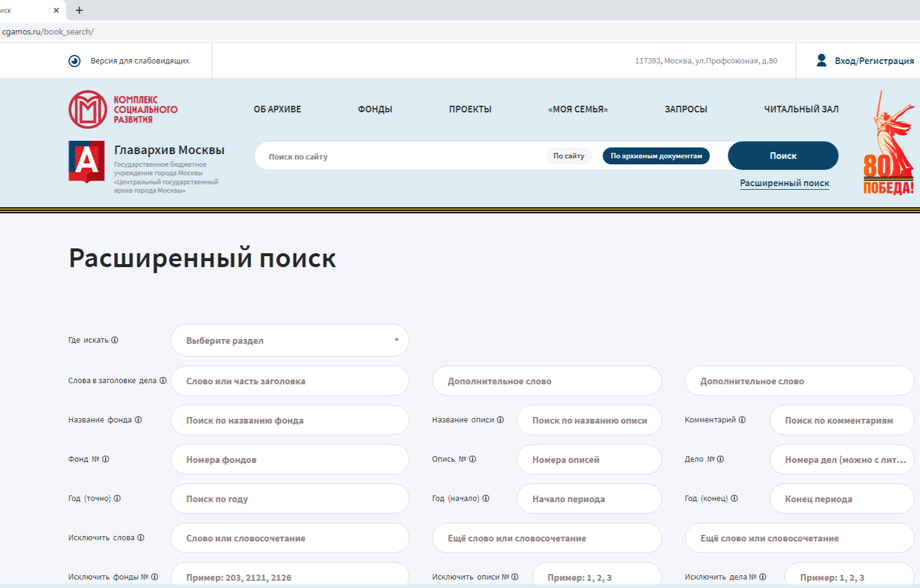
Task: Expand the Выберите раздел dropdown
Action: (x=290, y=340)
